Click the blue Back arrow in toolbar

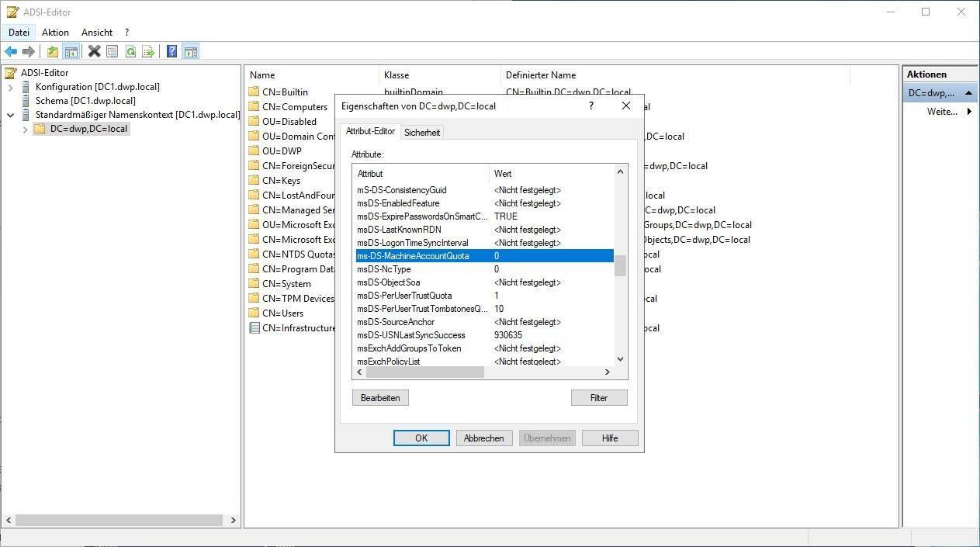coord(11,52)
